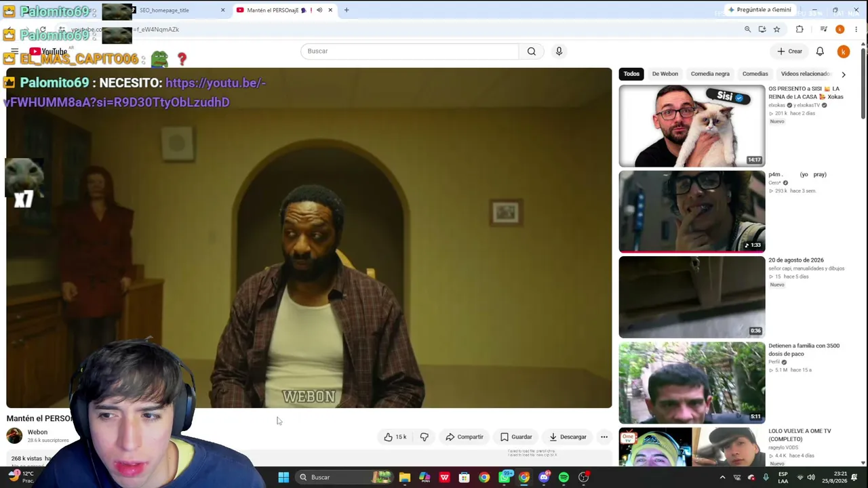Open a new browser tab
Image resolution: width=868 pixels, height=488 pixels.
347,10
